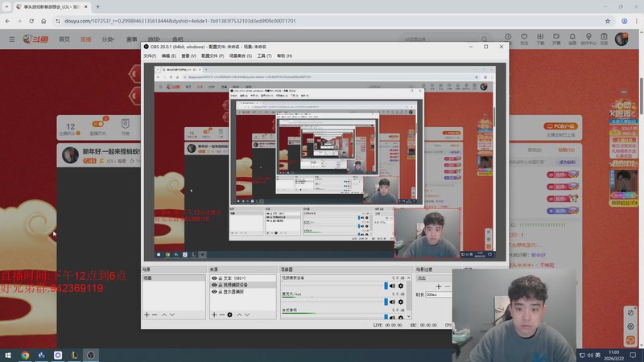Open source properties gear in Sources panel

(x=229, y=315)
